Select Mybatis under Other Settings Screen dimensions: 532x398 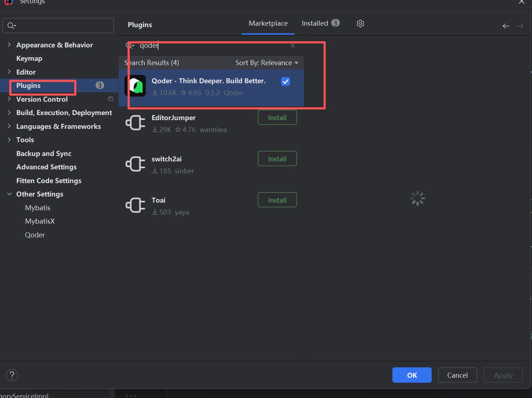point(38,208)
